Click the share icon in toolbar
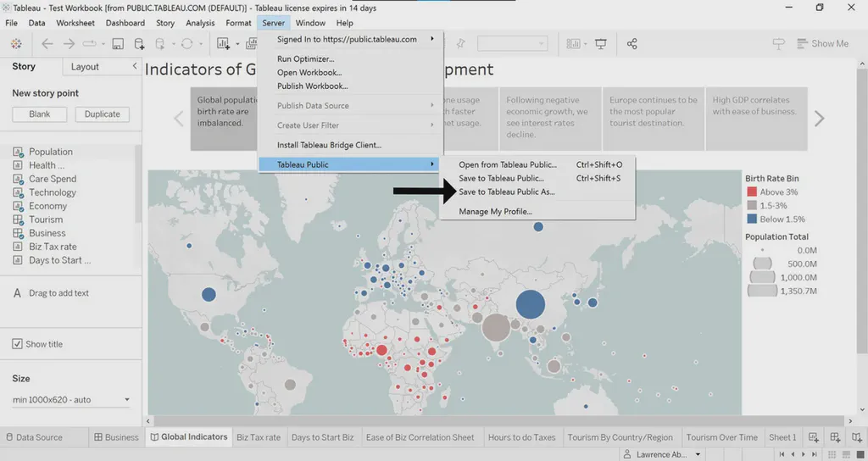 coord(632,44)
